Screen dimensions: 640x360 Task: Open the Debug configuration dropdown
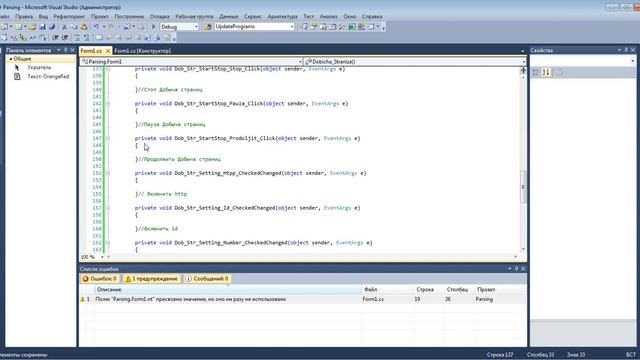click(x=196, y=27)
